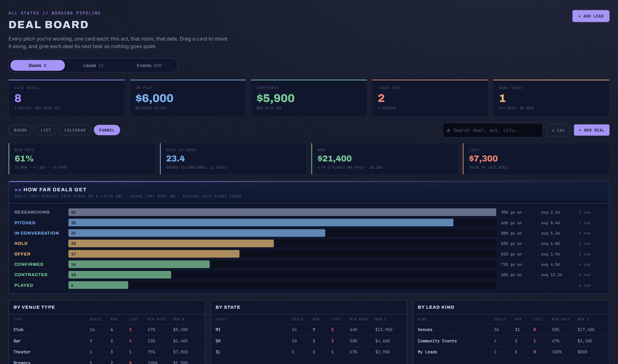Click the MI row in By State
618x364 pixels.
click(309, 330)
